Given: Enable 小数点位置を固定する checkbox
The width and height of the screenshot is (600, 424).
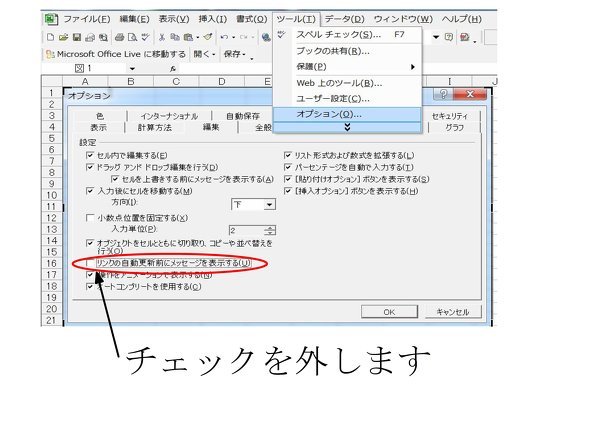Looking at the screenshot, I should [x=90, y=217].
